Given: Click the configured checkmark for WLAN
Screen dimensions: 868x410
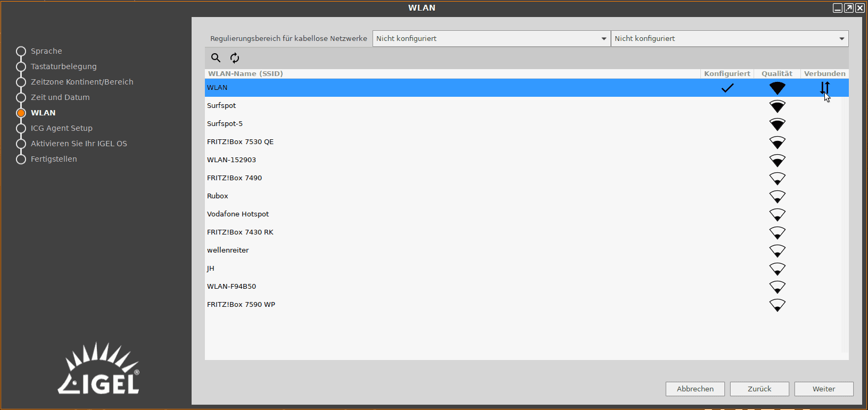Looking at the screenshot, I should pyautogui.click(x=727, y=88).
